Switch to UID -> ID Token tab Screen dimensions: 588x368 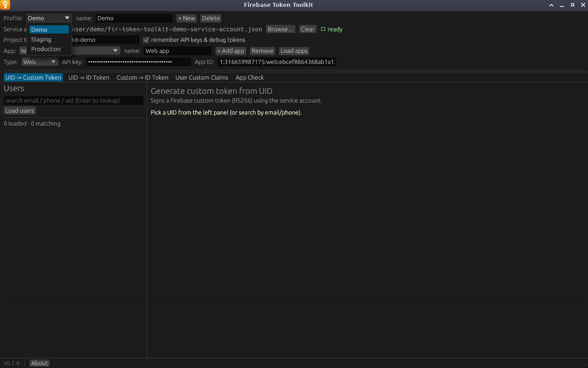[x=89, y=78]
